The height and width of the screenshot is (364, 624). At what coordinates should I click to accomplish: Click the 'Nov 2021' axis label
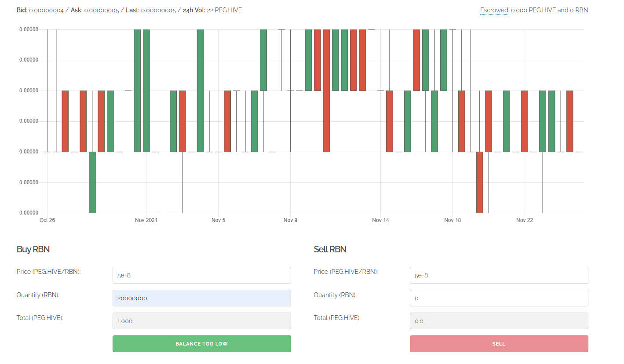[x=146, y=220]
